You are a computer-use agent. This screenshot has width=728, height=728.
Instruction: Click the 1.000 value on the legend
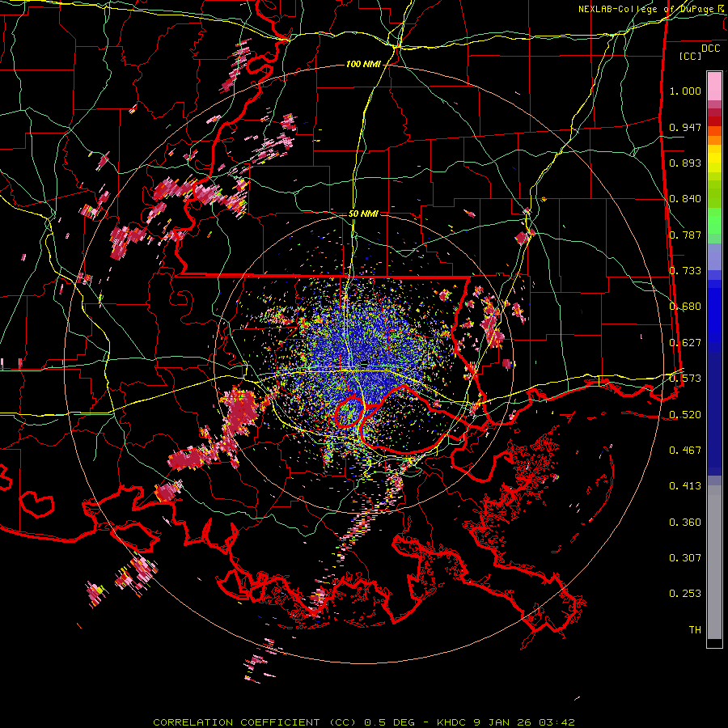(x=685, y=91)
